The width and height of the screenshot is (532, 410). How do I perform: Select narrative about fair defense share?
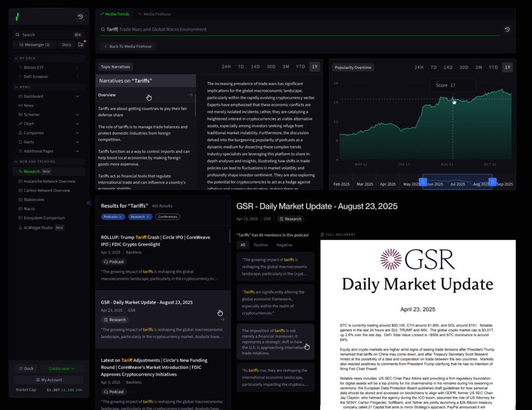[145, 112]
